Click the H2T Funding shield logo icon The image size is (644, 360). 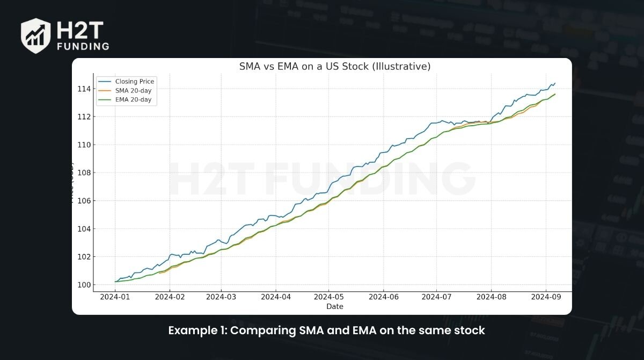point(35,35)
